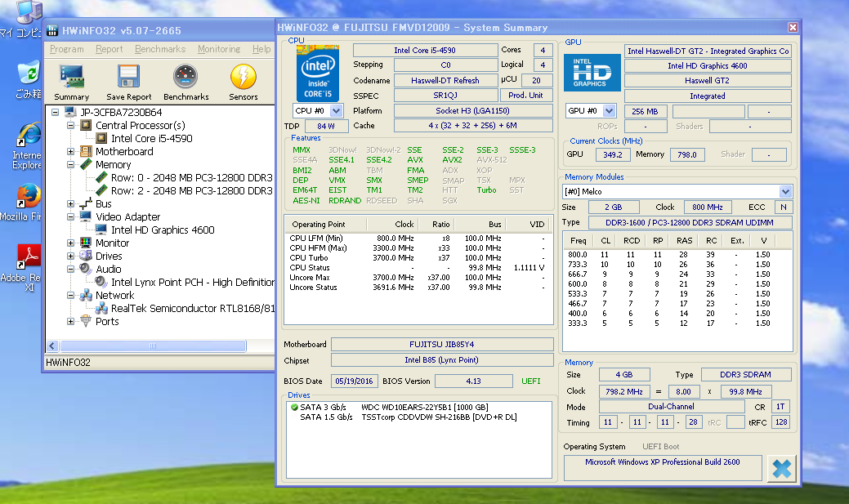The image size is (849, 504).
Task: Collapse the JP-3CFBA7230B64 root node
Action: point(56,113)
